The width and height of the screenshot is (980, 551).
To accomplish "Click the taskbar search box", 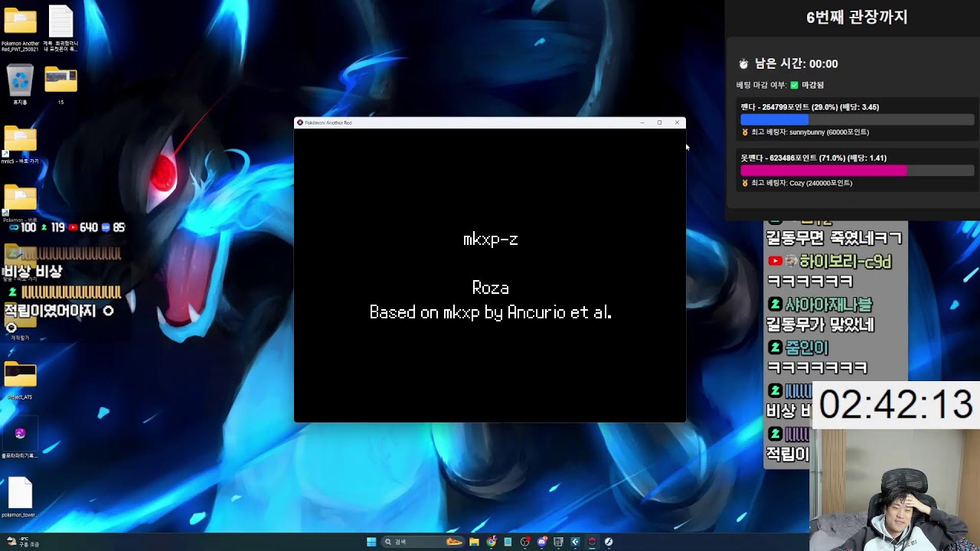I will (x=423, y=542).
